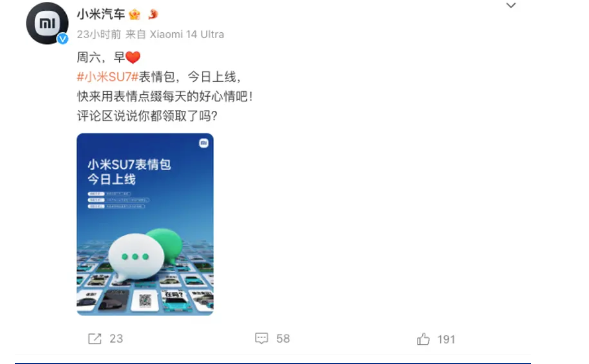
Task: Expand the post options chevron menu
Action: click(x=511, y=5)
